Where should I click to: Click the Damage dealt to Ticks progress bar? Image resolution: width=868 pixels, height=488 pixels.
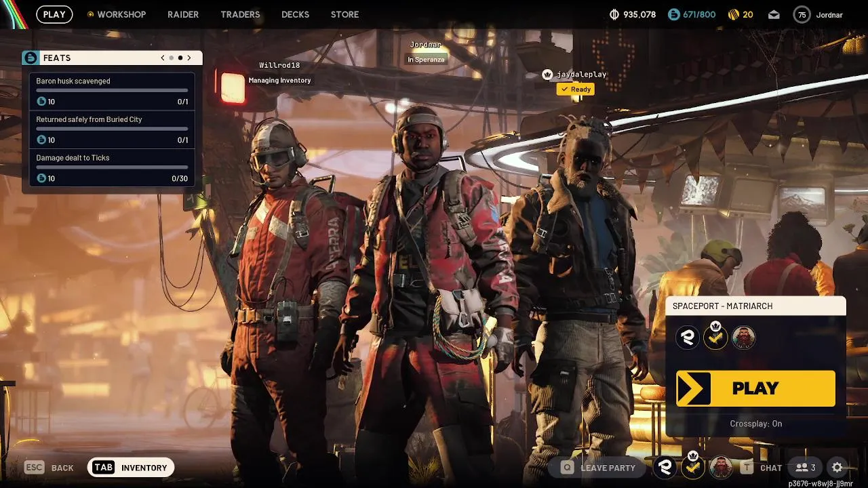[112, 167]
